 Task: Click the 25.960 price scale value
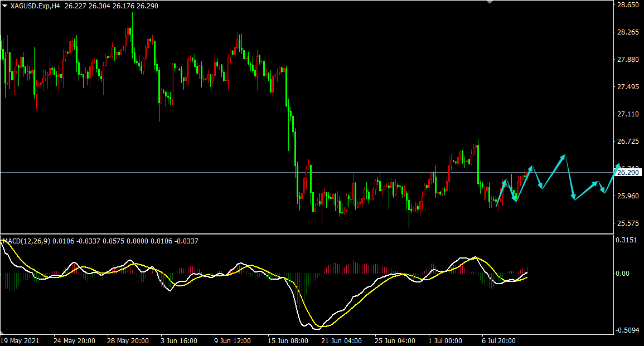click(x=628, y=196)
